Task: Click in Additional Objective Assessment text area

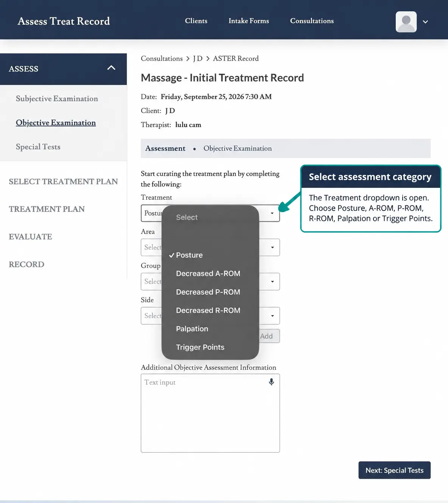Action: (210, 413)
